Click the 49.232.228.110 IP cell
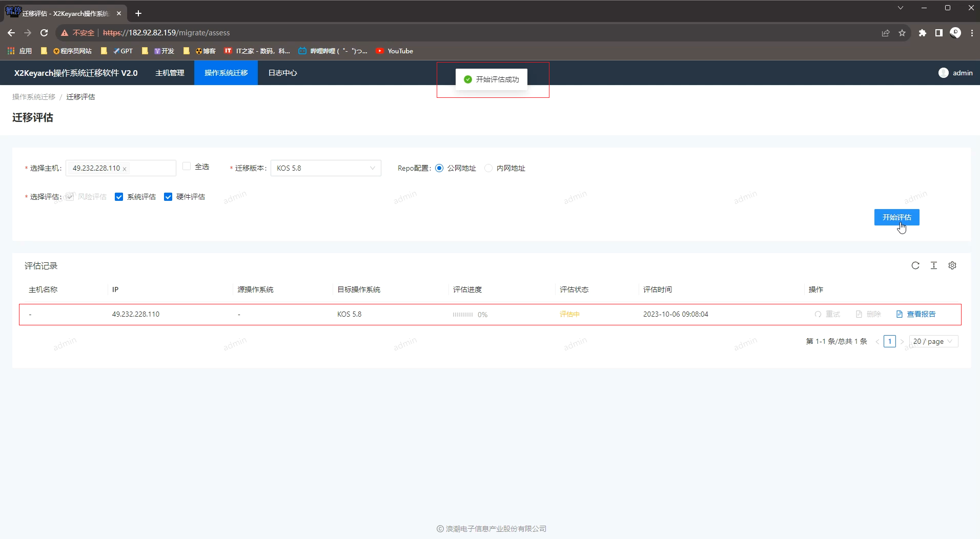Viewport: 980px width, 539px height. pos(136,314)
